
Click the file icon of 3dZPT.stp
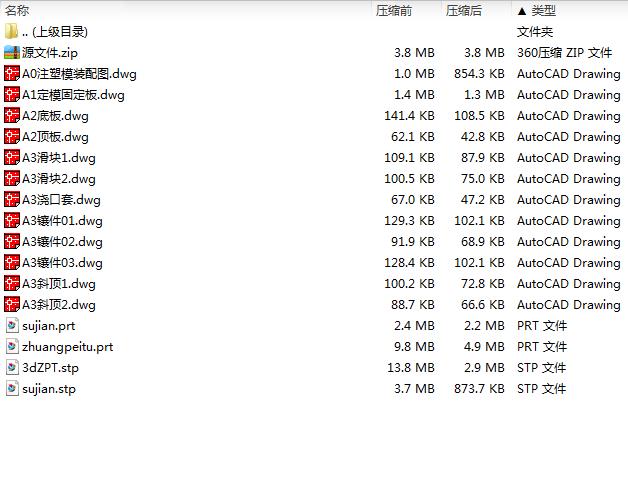click(x=12, y=367)
